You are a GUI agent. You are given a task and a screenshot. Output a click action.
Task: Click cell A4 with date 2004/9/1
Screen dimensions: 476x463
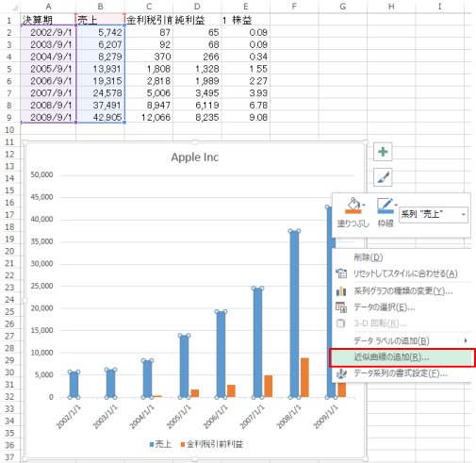48,57
